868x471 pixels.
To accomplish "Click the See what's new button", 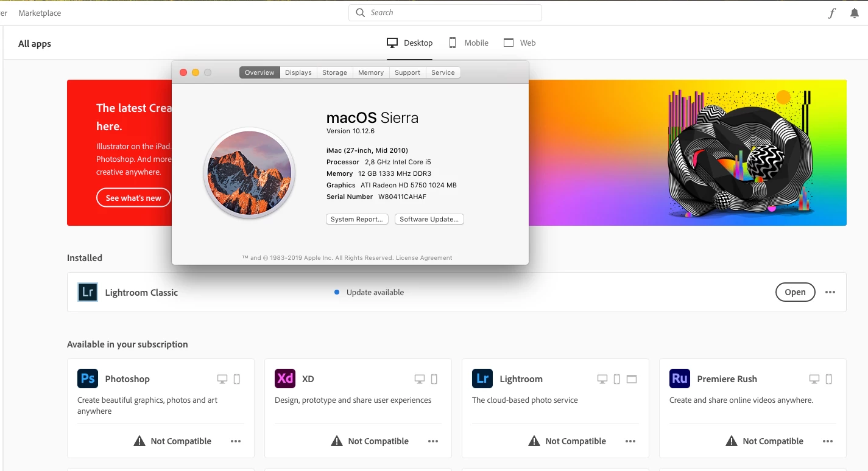I will coord(133,198).
